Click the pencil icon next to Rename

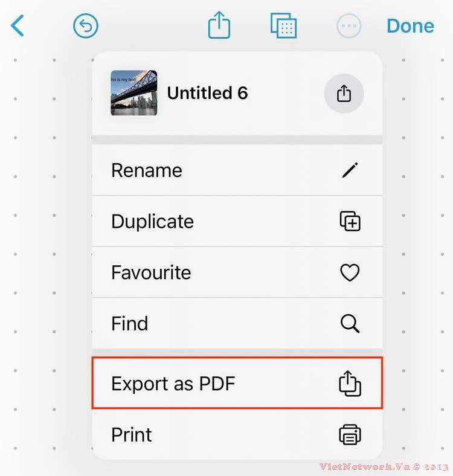pyautogui.click(x=350, y=170)
